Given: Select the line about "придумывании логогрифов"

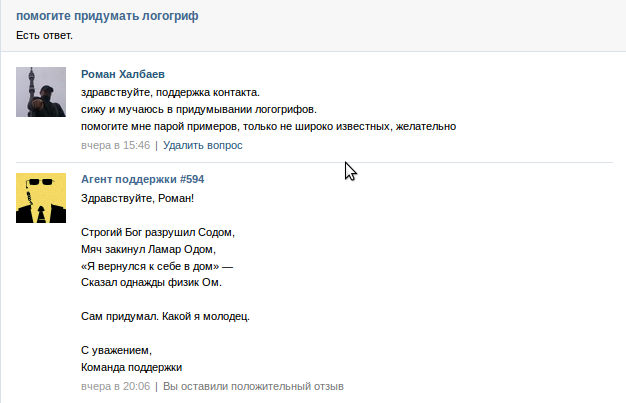Looking at the screenshot, I should coord(199,109).
